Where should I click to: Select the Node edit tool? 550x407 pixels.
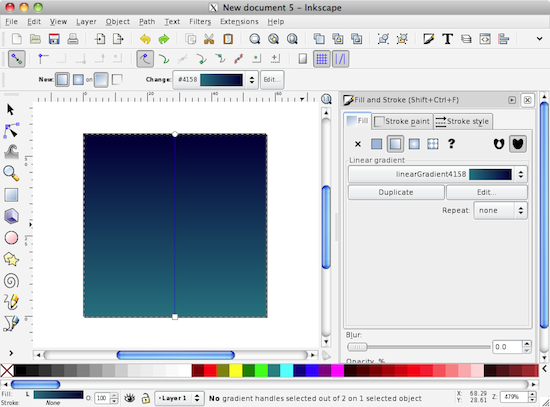tap(11, 131)
